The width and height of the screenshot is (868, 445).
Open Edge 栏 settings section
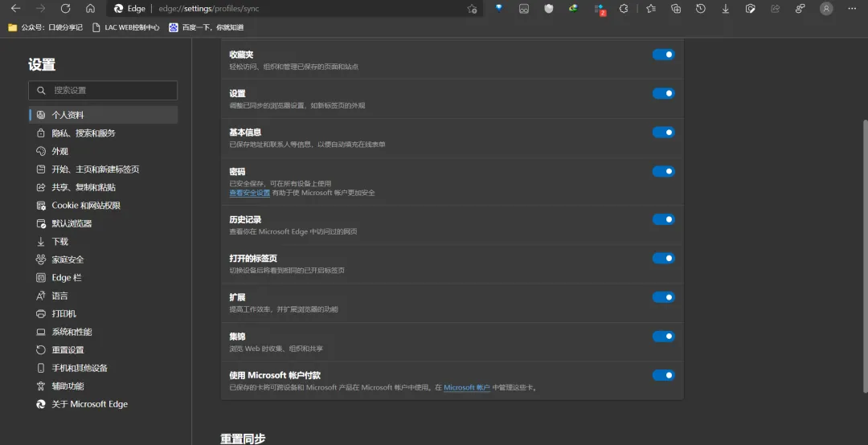coord(103,277)
